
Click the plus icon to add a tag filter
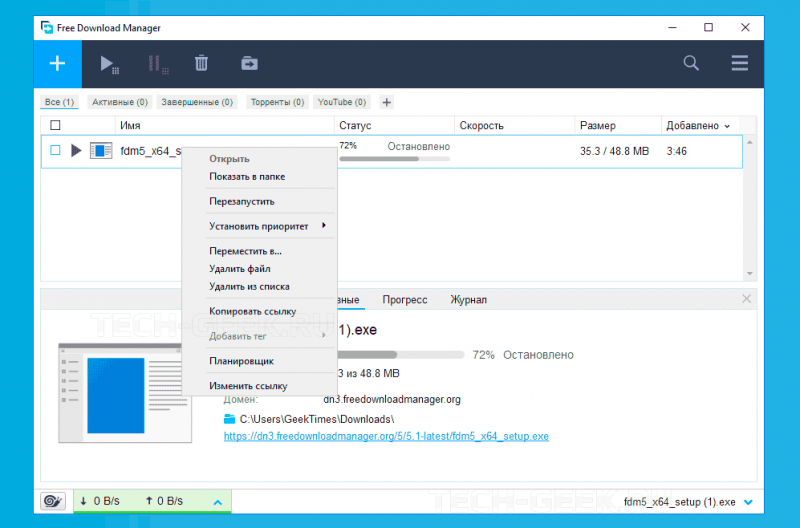point(386,103)
